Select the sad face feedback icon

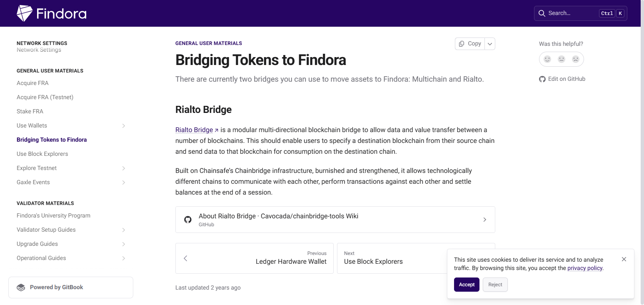click(576, 59)
